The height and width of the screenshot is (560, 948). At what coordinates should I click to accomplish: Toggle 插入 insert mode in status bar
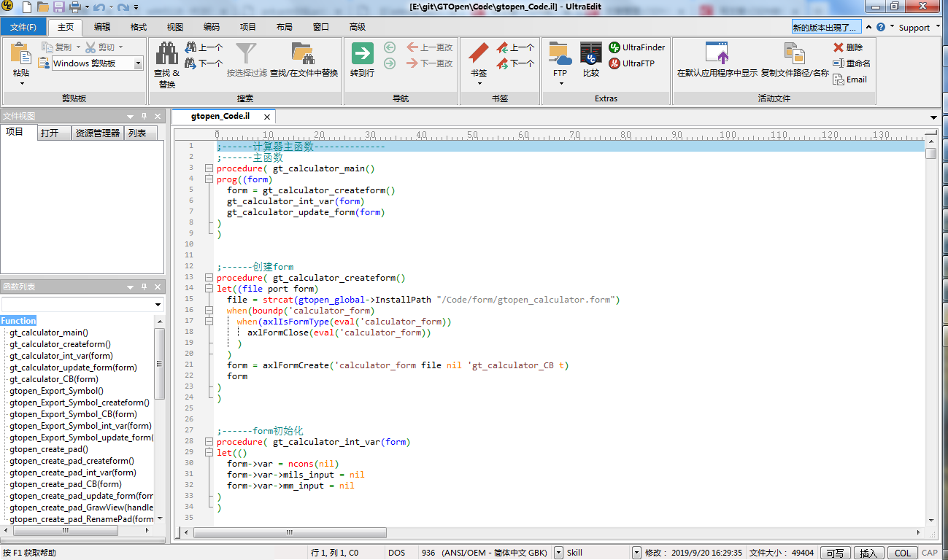(x=868, y=553)
